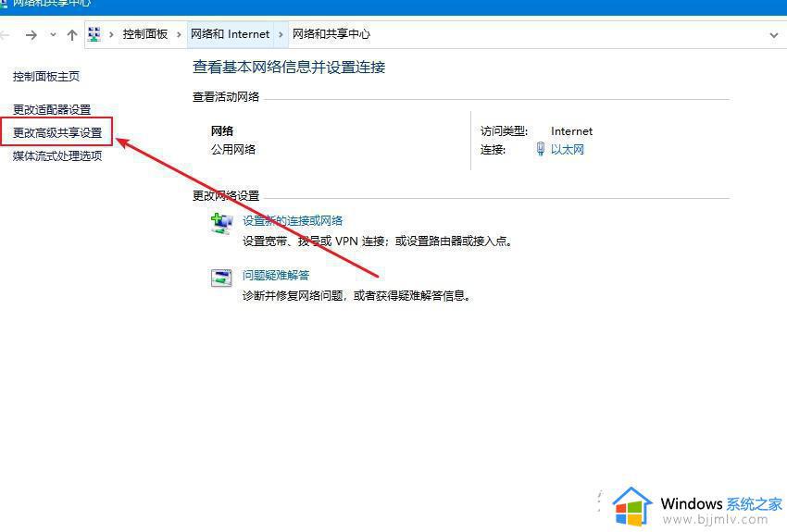
Task: Click the troubleshooter icon
Action: point(221,278)
